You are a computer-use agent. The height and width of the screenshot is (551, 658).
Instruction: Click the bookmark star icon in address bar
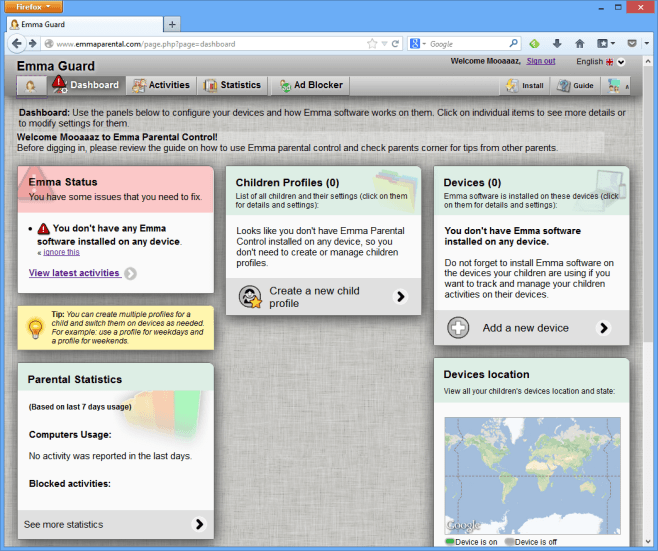click(372, 44)
